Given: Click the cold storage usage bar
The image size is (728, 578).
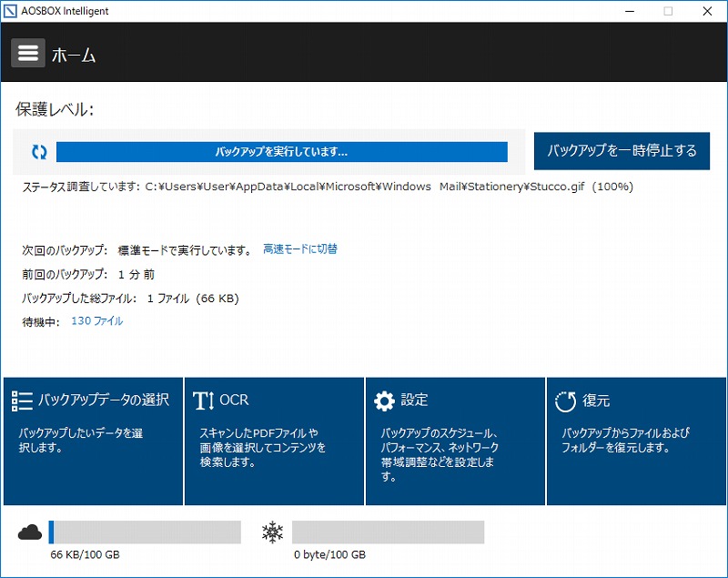Looking at the screenshot, I should [x=389, y=532].
